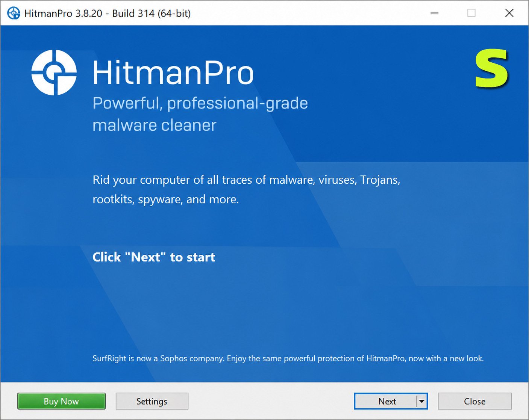Open the Settings dialog
The height and width of the screenshot is (420, 529).
tap(152, 401)
